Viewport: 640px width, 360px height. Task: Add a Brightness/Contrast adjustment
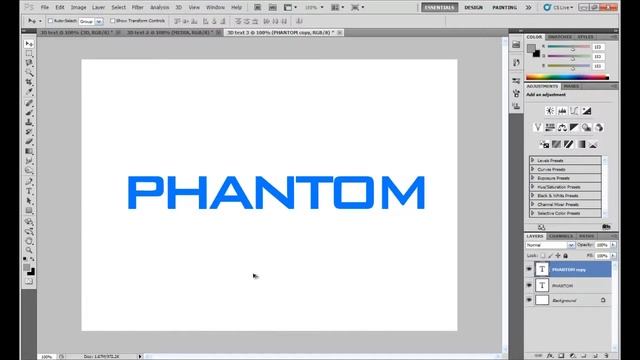550,111
